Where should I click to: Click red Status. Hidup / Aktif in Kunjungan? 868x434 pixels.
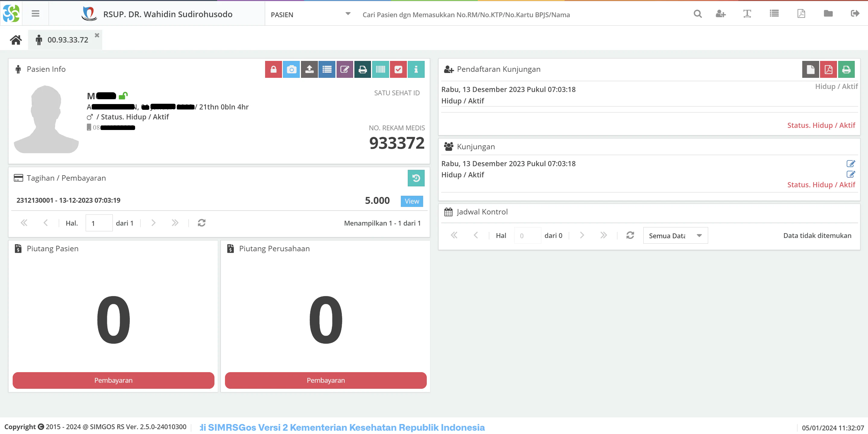(821, 185)
